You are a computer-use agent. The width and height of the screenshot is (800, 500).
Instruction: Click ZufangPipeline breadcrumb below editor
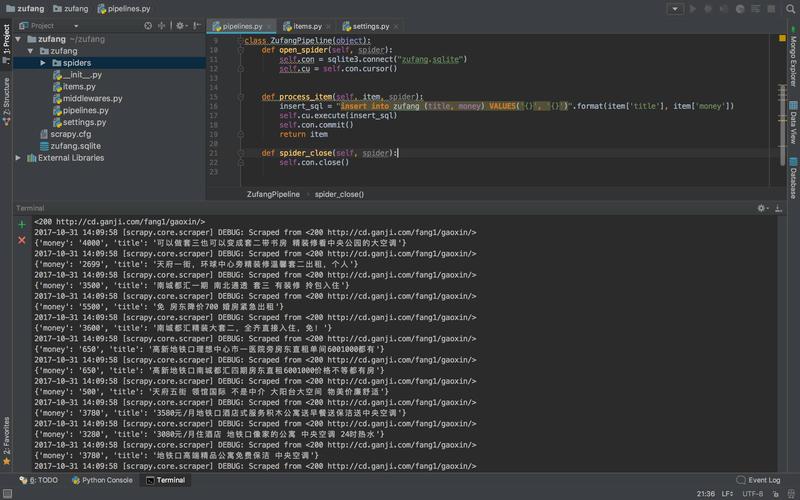[x=273, y=194]
